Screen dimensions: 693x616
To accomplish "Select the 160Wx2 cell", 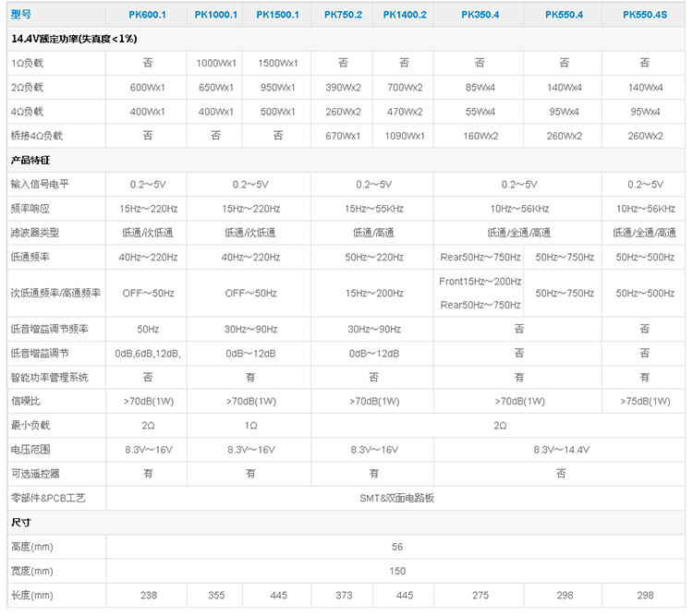I will (x=480, y=136).
